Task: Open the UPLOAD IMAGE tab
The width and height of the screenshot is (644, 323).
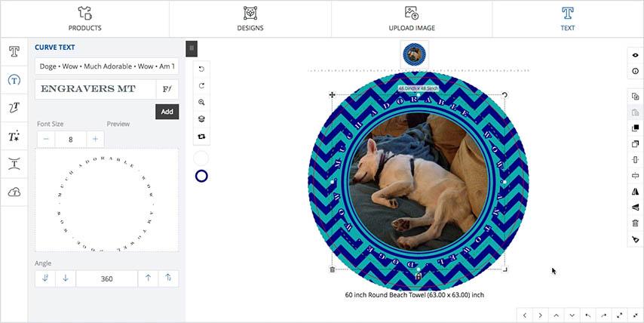Action: point(412,19)
